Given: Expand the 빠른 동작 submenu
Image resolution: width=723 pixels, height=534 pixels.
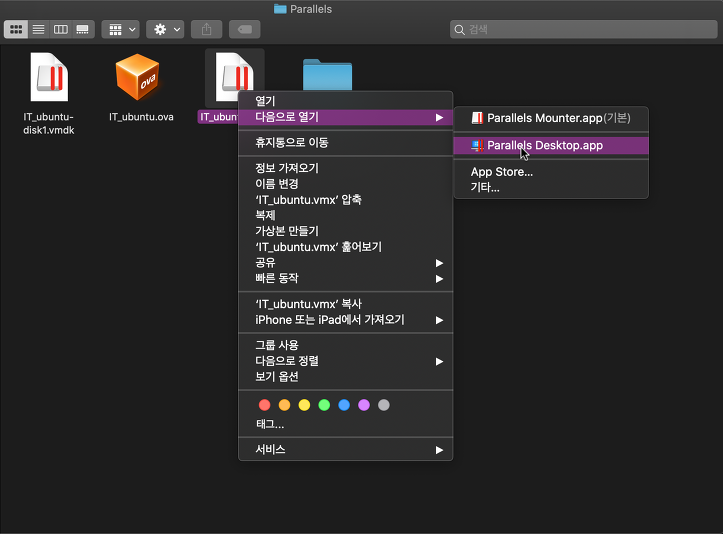Looking at the screenshot, I should tap(346, 279).
